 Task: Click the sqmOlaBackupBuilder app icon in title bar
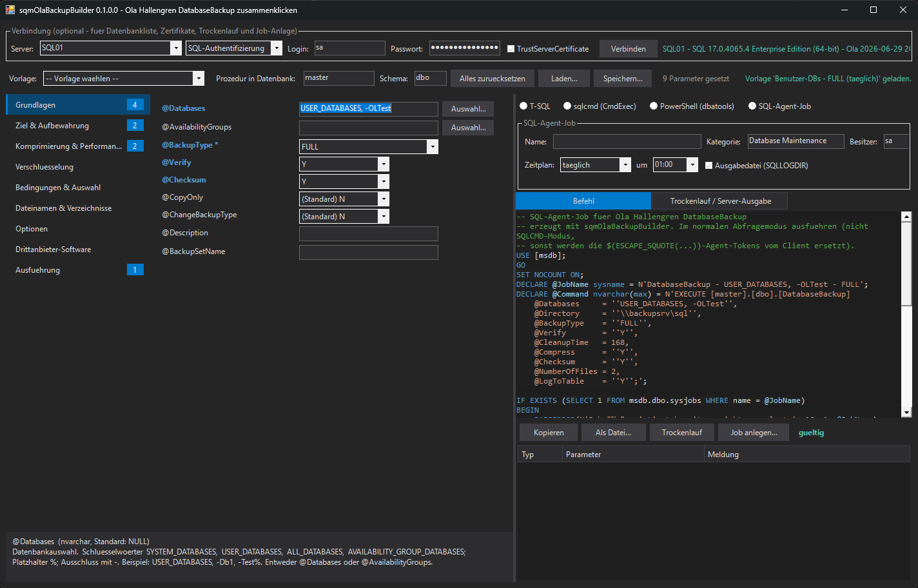click(10, 10)
